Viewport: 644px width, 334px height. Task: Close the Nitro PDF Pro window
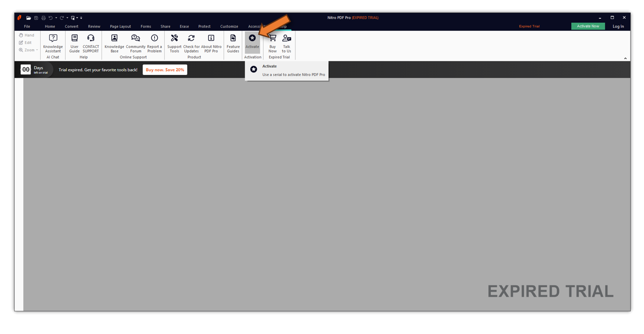[x=624, y=18]
